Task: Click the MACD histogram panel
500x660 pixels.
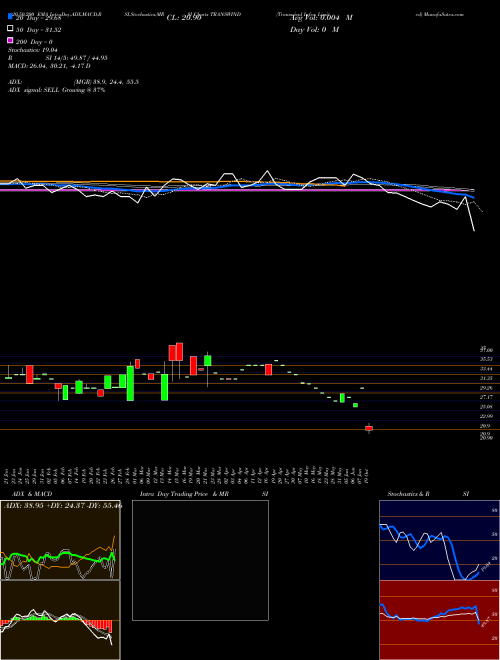Action: point(60,620)
